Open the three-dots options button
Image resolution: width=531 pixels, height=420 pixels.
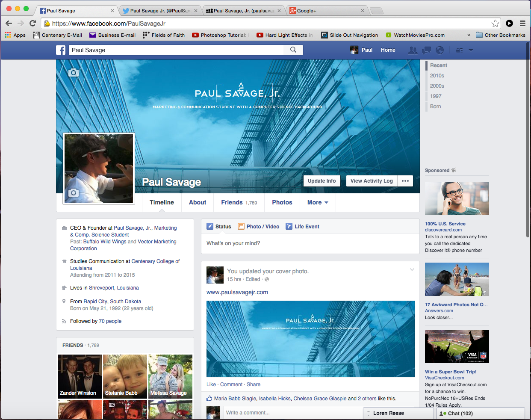tap(405, 181)
